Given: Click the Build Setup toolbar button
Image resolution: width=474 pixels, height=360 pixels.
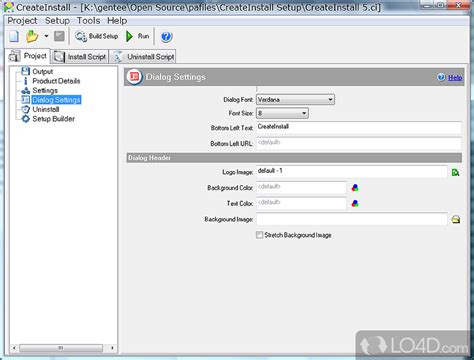Looking at the screenshot, I should coord(97,36).
